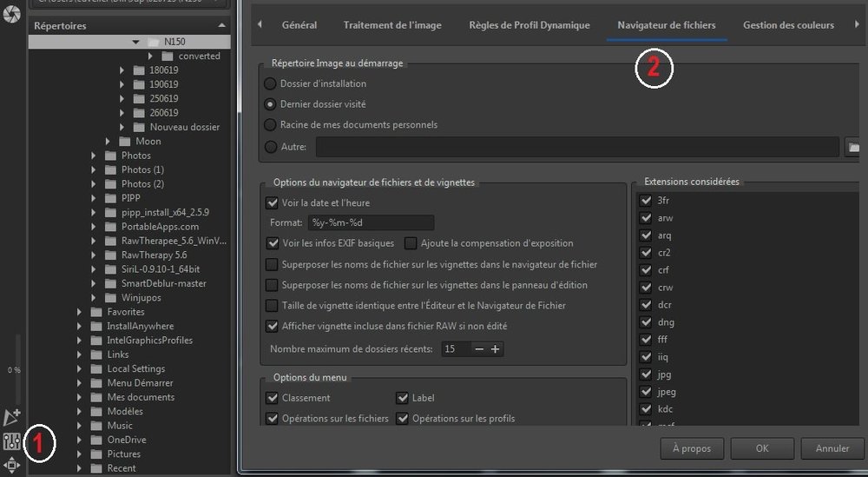
Task: Select the Autre radio button
Action: coord(270,147)
